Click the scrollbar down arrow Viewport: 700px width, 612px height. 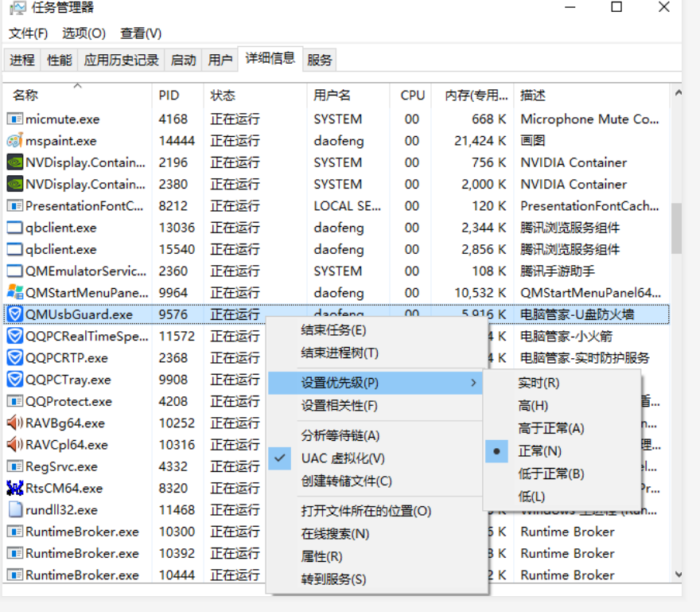678,575
